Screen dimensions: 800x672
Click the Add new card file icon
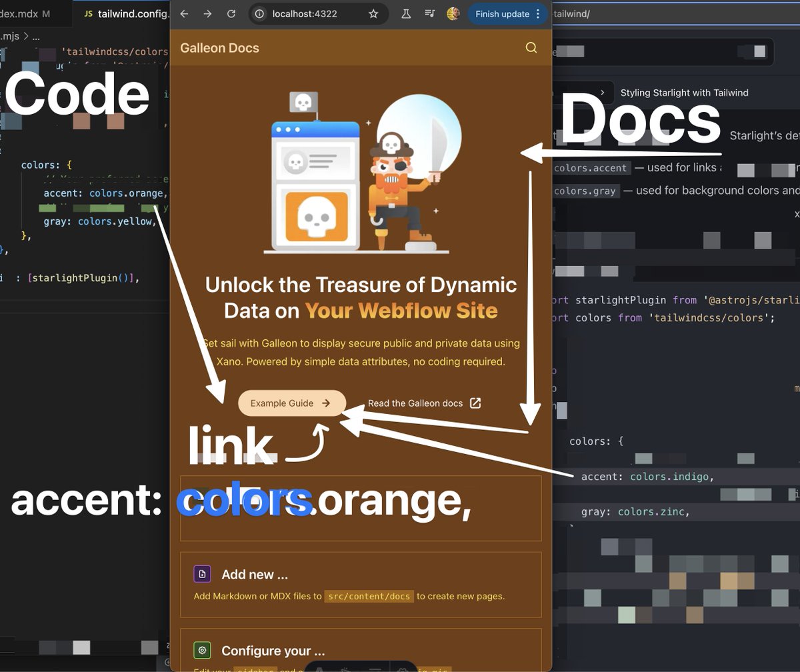tap(203, 574)
